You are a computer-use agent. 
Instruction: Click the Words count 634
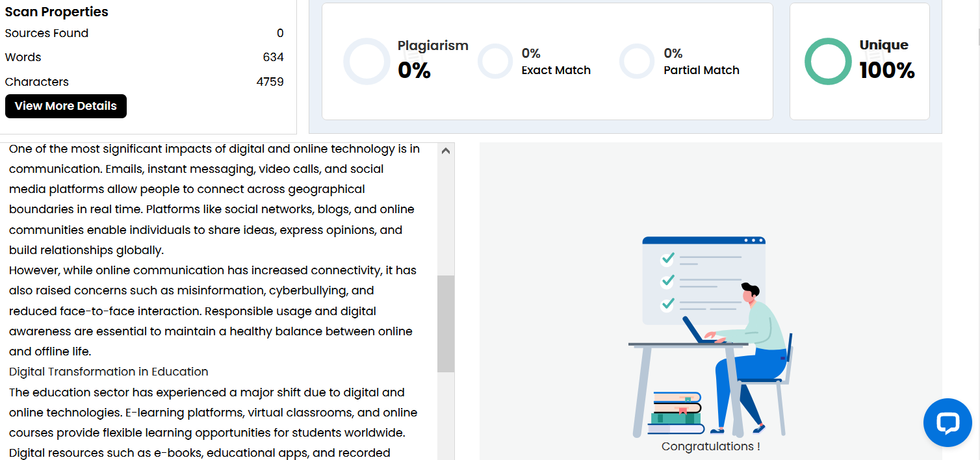[x=273, y=57]
